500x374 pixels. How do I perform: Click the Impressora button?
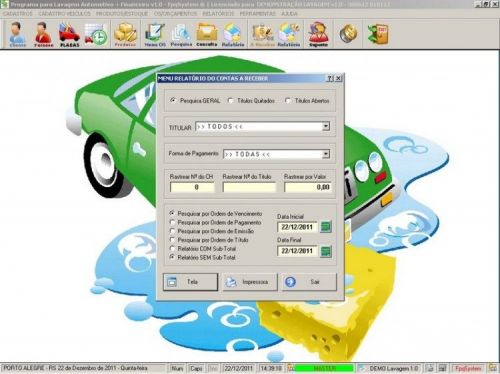(250, 282)
